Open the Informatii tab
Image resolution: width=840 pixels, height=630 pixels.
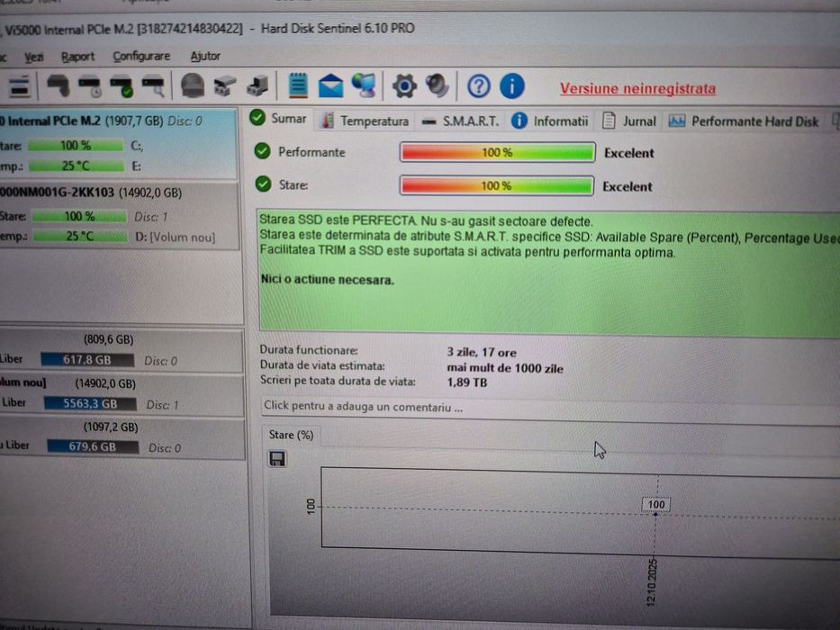550,121
